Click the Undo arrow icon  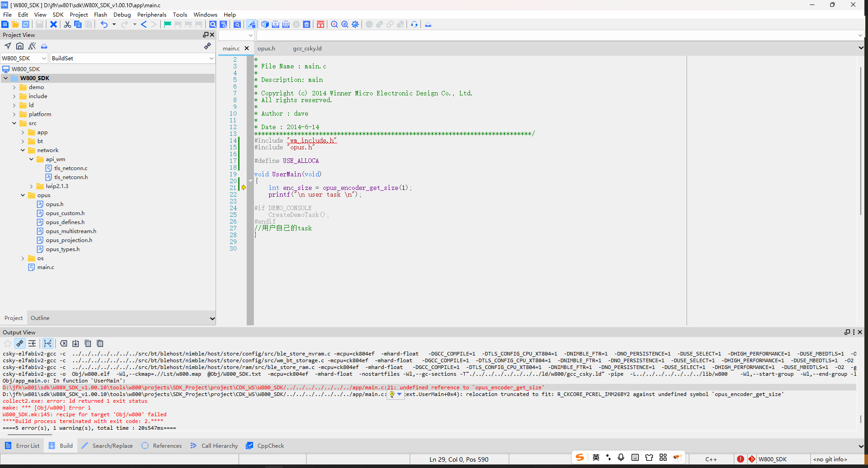[x=104, y=24]
